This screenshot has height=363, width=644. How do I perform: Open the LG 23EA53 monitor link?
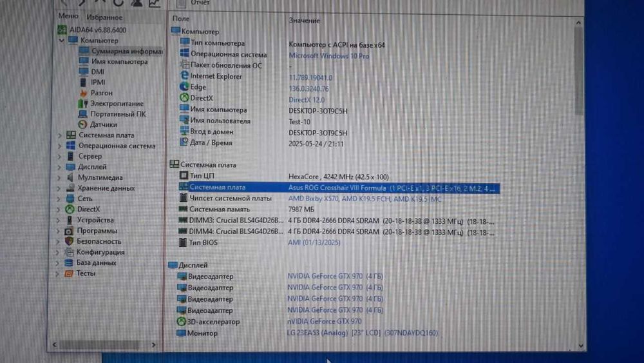point(363,333)
